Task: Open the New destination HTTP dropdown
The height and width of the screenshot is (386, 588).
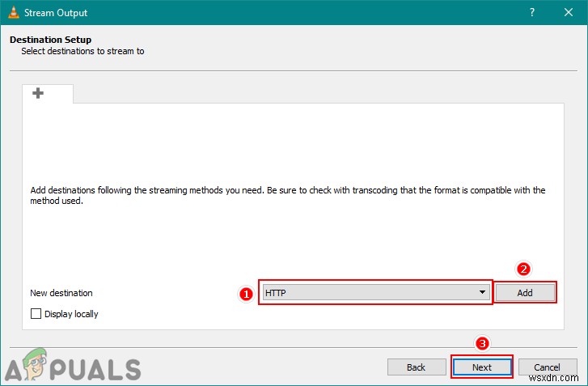Action: [376, 293]
